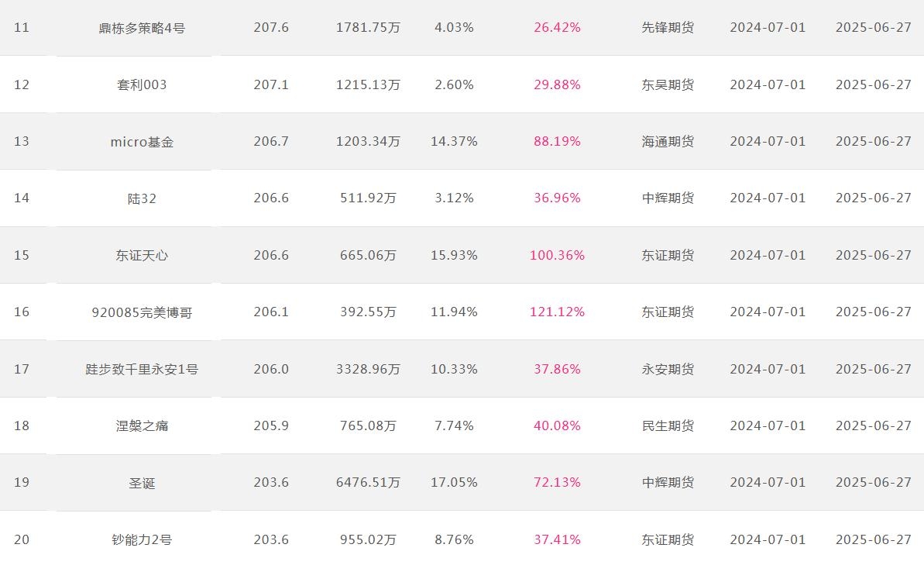This screenshot has height=565, width=924.
Task: Click the 121.12% return value
Action: (x=557, y=312)
